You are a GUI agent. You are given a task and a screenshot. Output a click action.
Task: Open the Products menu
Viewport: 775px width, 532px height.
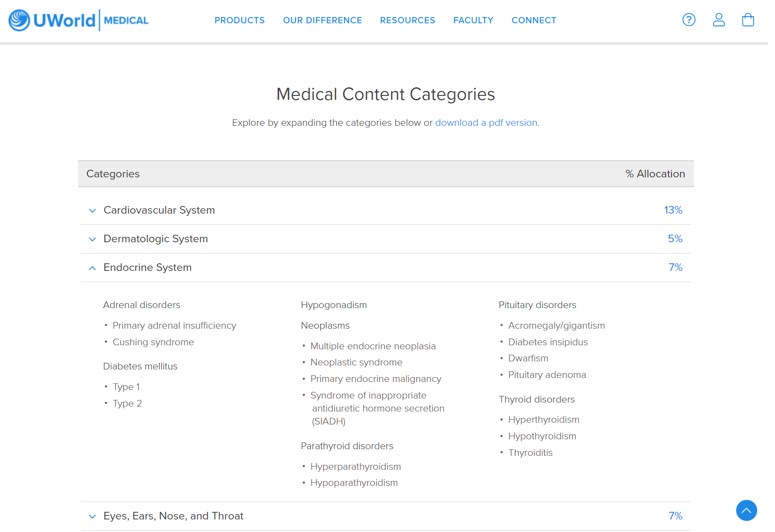click(x=240, y=20)
